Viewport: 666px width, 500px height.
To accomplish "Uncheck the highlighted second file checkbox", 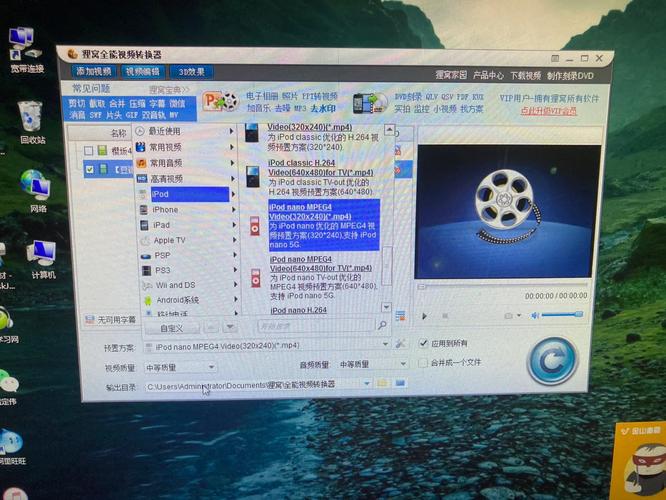I will (90, 169).
